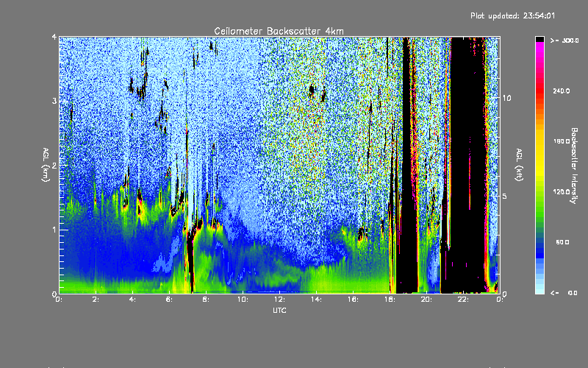Image resolution: width=588 pixels, height=368 pixels.
Task: Select the '4:' UTC hour tick label
Action: pos(132,300)
